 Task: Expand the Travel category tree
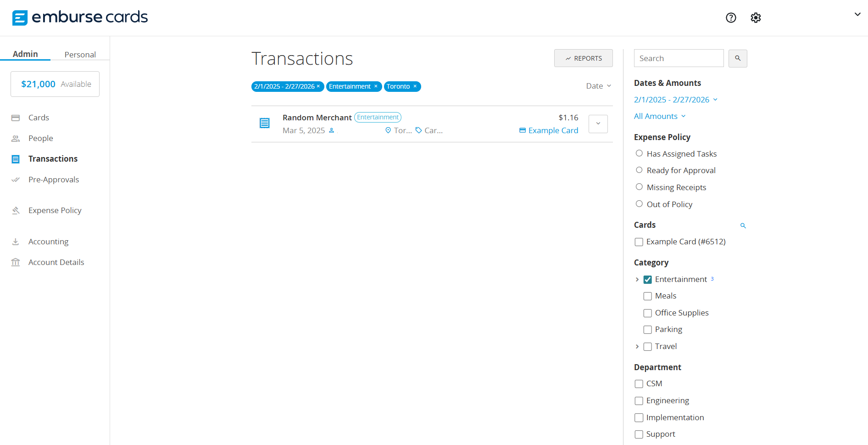pyautogui.click(x=637, y=347)
